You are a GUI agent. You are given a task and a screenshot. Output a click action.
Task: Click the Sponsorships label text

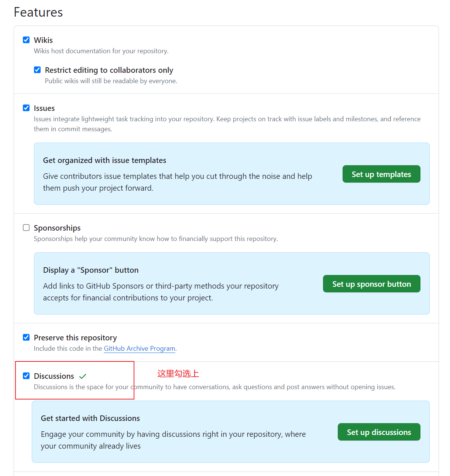click(x=57, y=228)
